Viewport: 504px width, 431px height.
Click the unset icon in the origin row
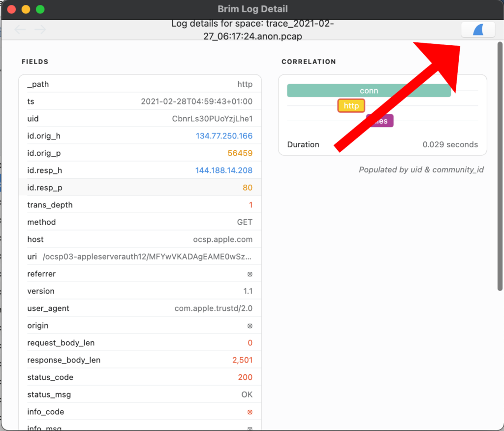click(250, 326)
